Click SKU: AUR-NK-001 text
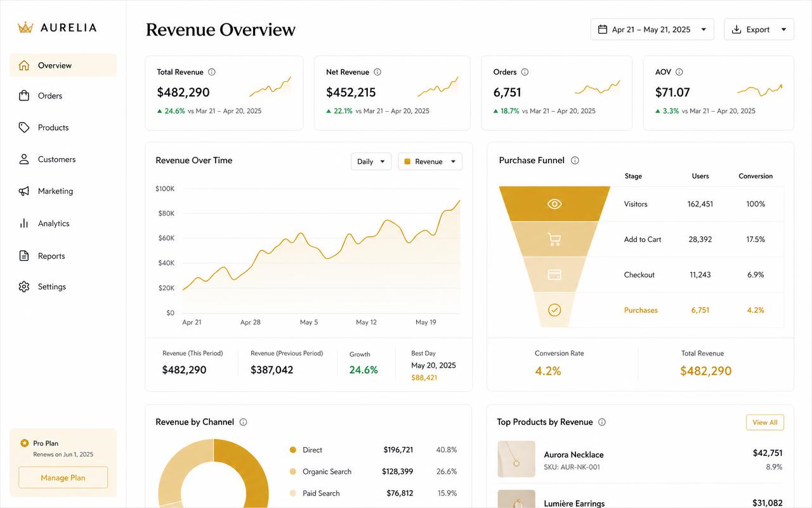812x508 pixels. [x=572, y=467]
